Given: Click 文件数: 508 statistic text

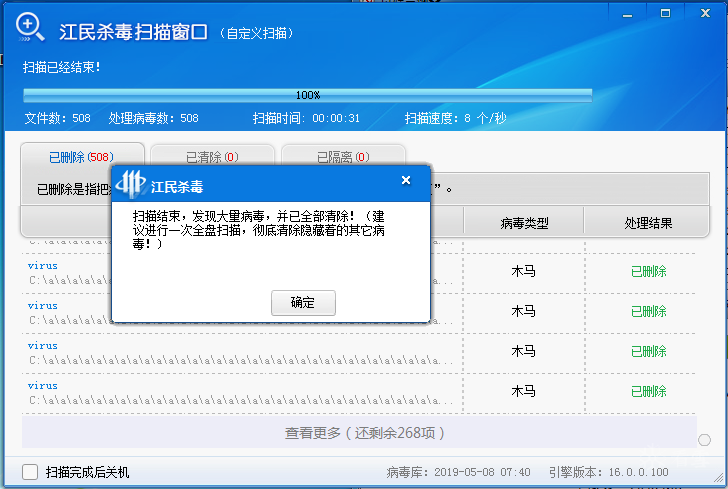Looking at the screenshot, I should tap(58, 118).
